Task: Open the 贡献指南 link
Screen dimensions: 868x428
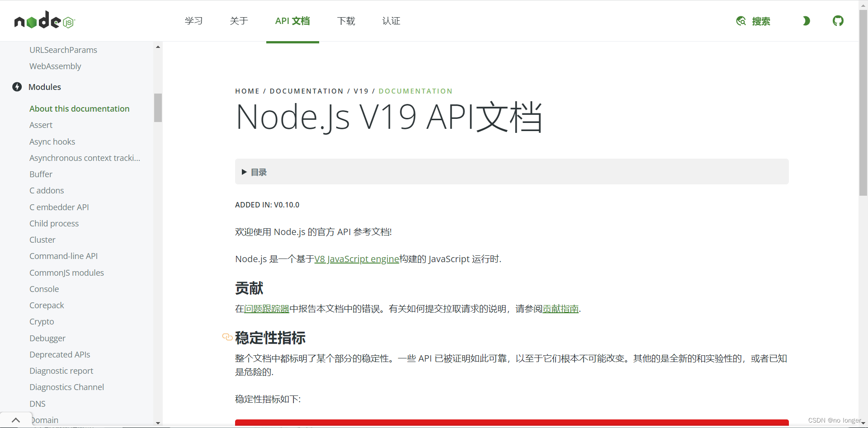Action: tap(561, 309)
